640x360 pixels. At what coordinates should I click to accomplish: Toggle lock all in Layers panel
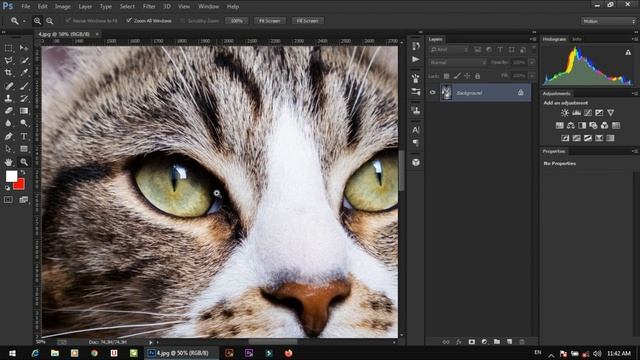point(477,76)
